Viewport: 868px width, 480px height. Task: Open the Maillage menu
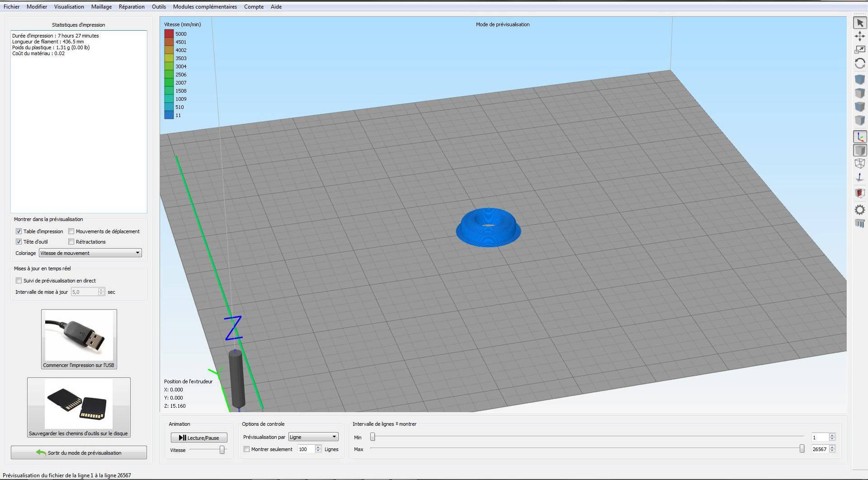click(x=101, y=7)
